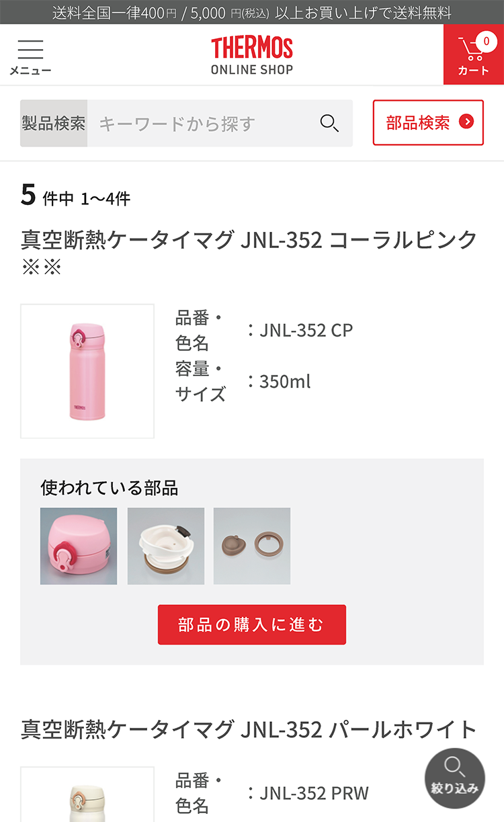Select the 製品検索 search tab

click(x=54, y=123)
